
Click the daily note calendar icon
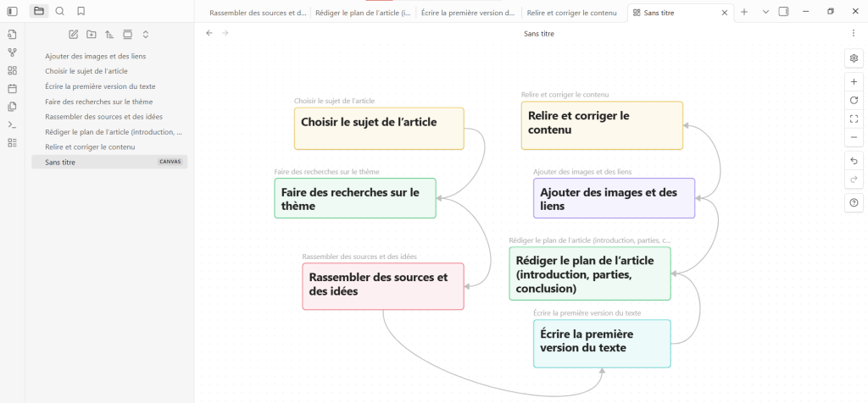[12, 88]
